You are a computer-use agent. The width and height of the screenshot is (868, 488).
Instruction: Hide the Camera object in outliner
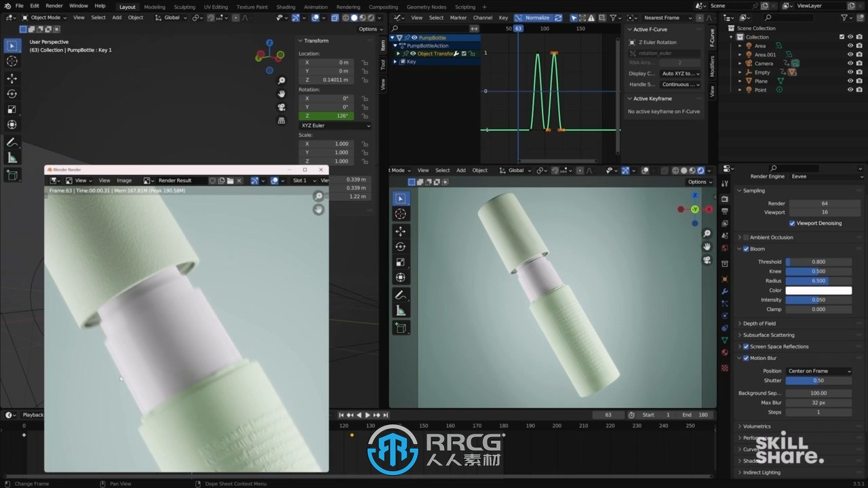pos(850,63)
